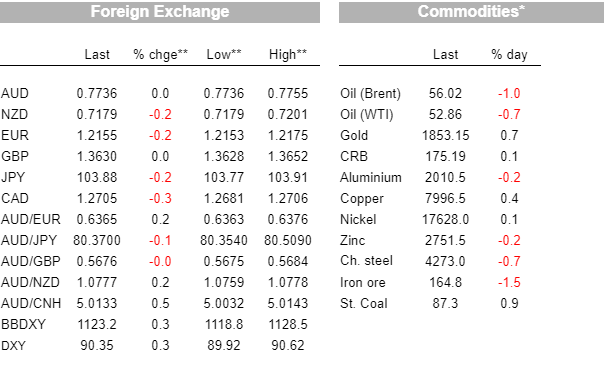
Task: Select the High** column header
Action: click(x=288, y=54)
